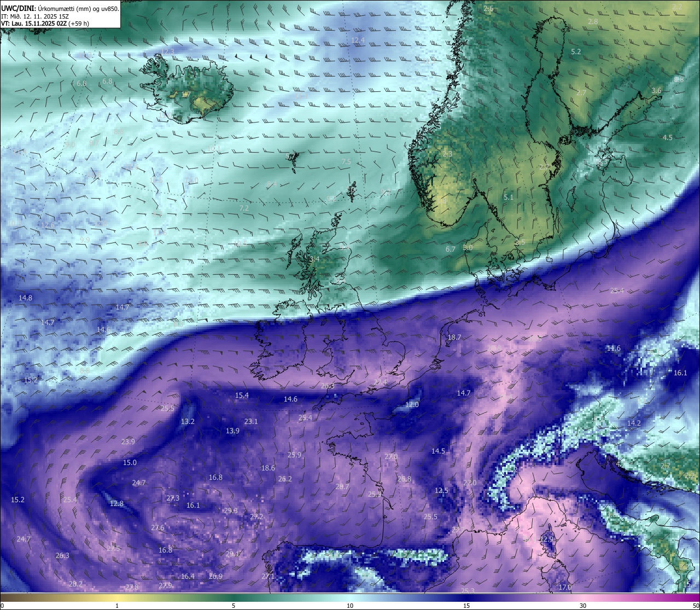Click the map value 28.2
700x610 pixels.
pos(75,584)
